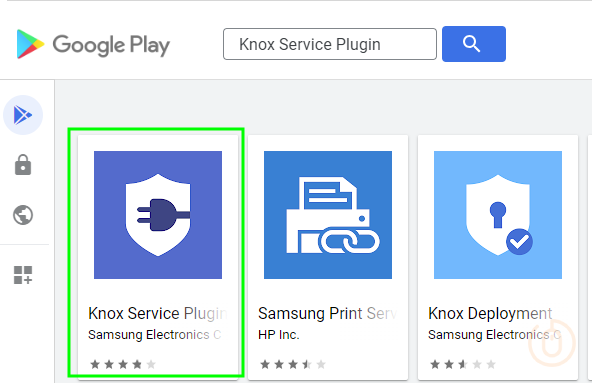Click Samsung Electronics under Knox Service Plugin
This screenshot has height=383, width=592.
pos(155,335)
